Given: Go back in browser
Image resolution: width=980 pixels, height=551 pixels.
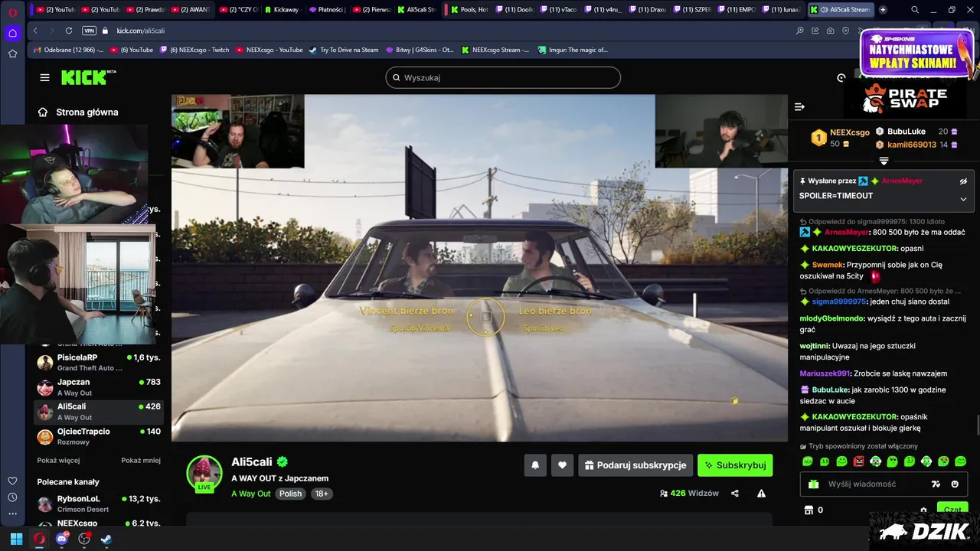Looking at the screenshot, I should click(35, 31).
